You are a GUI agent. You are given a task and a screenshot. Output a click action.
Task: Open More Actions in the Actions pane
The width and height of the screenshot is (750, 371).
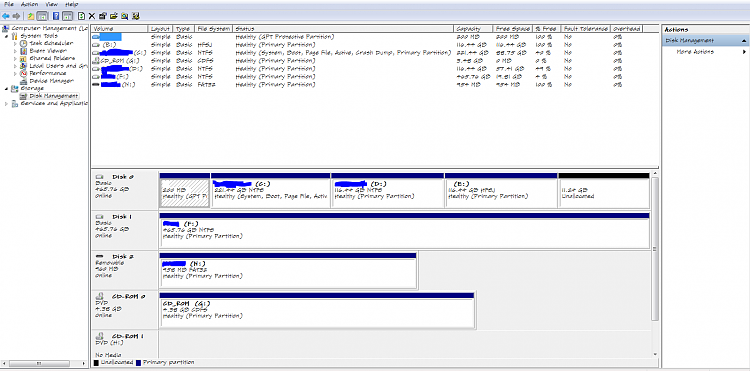(695, 52)
